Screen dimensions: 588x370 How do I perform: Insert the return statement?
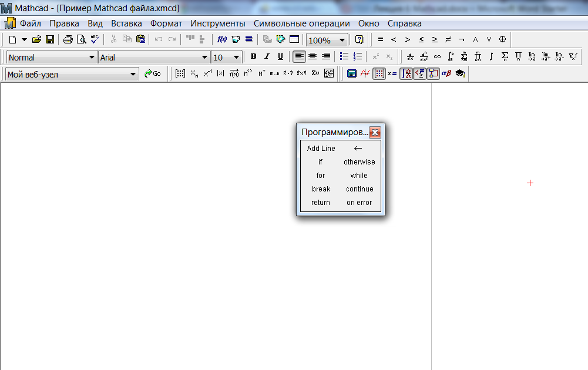[321, 203]
